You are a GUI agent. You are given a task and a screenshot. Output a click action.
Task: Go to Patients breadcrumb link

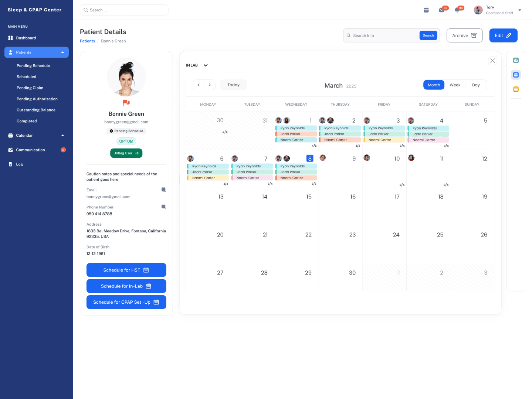(x=87, y=41)
